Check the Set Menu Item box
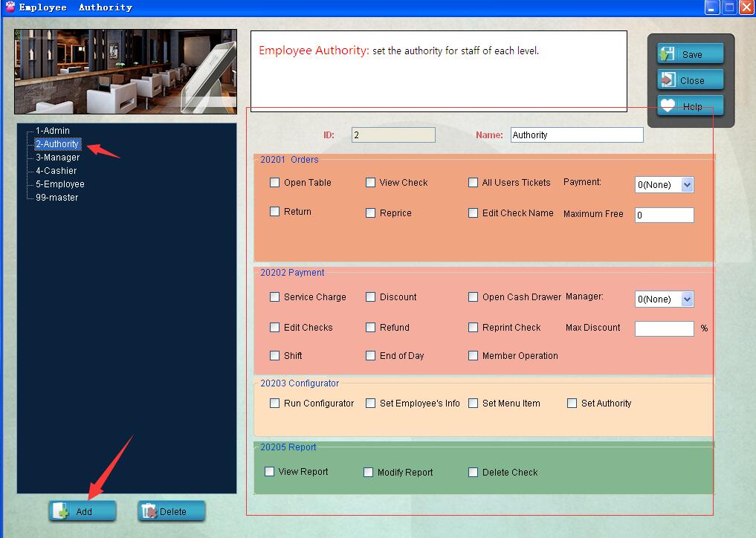Screen dimensions: 756x538 click(473, 403)
